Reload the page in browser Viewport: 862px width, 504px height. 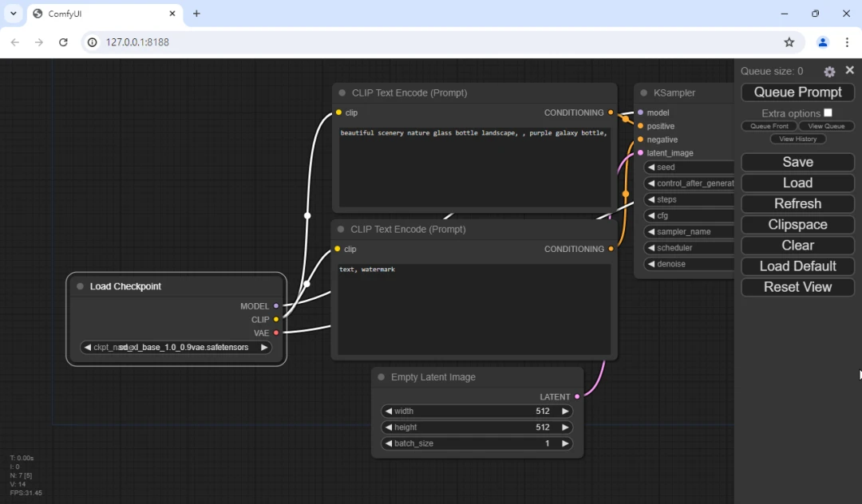coord(63,42)
